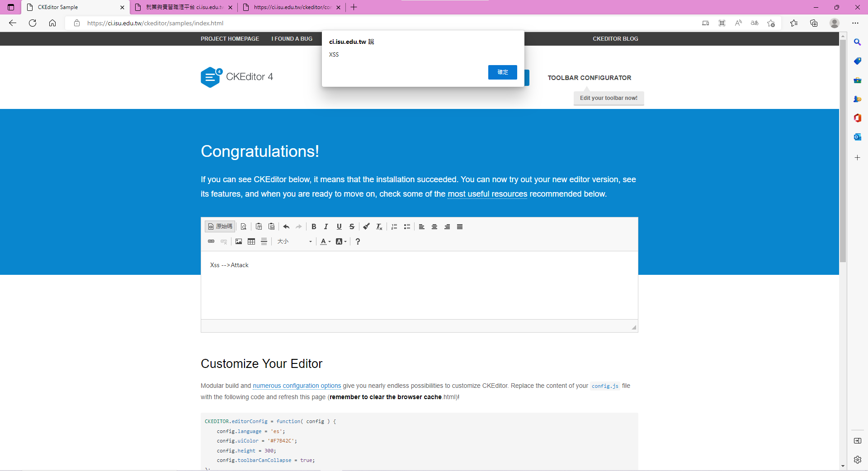Toggle the 原始碼 source code view

pos(220,226)
